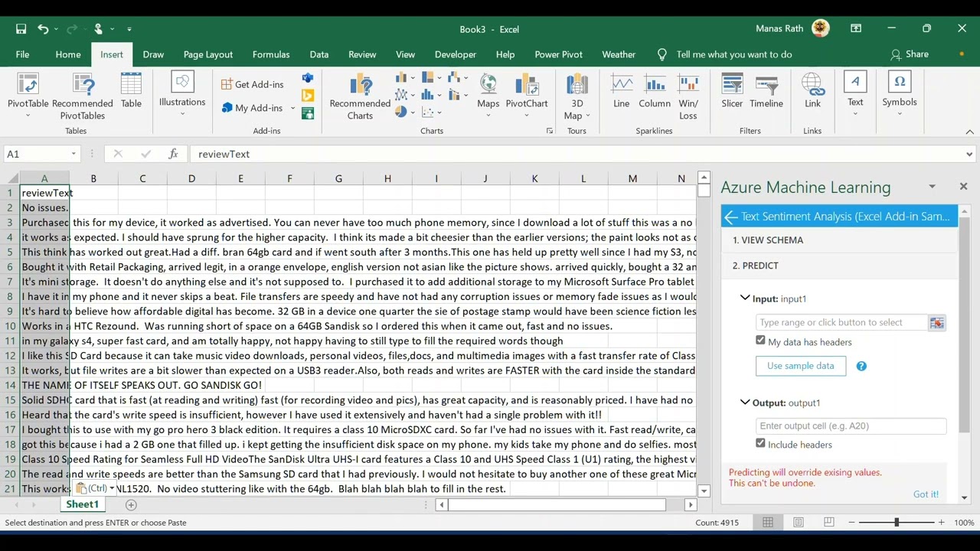This screenshot has height=551, width=980.
Task: Switch to Page Layout view in status bar
Action: tap(799, 522)
